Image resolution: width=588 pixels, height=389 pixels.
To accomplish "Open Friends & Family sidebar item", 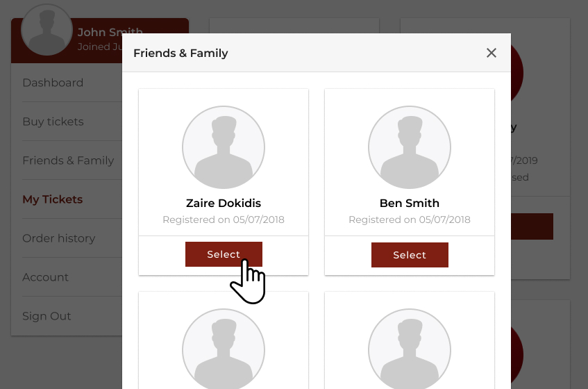I will pyautogui.click(x=68, y=160).
